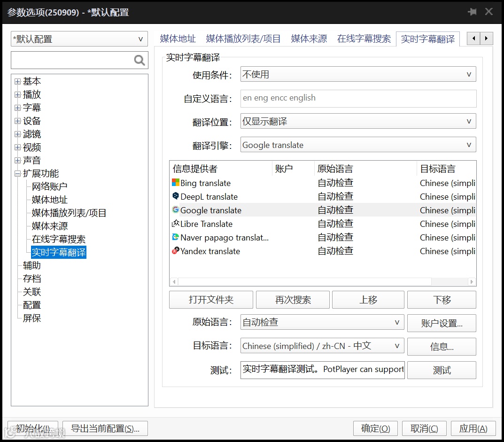
Task: Click the 下移 button
Action: tap(442, 300)
